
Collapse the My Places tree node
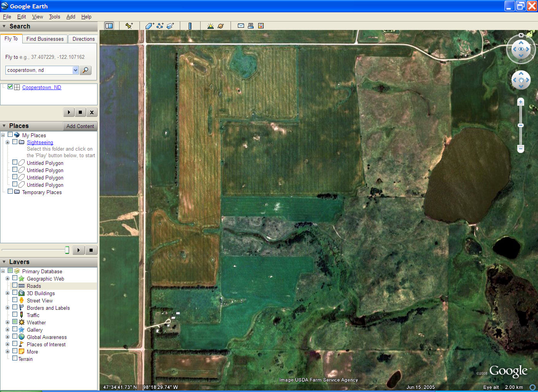click(3, 135)
